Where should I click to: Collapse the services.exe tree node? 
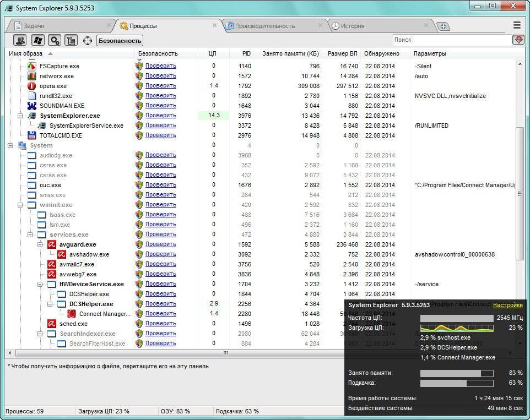click(x=30, y=234)
